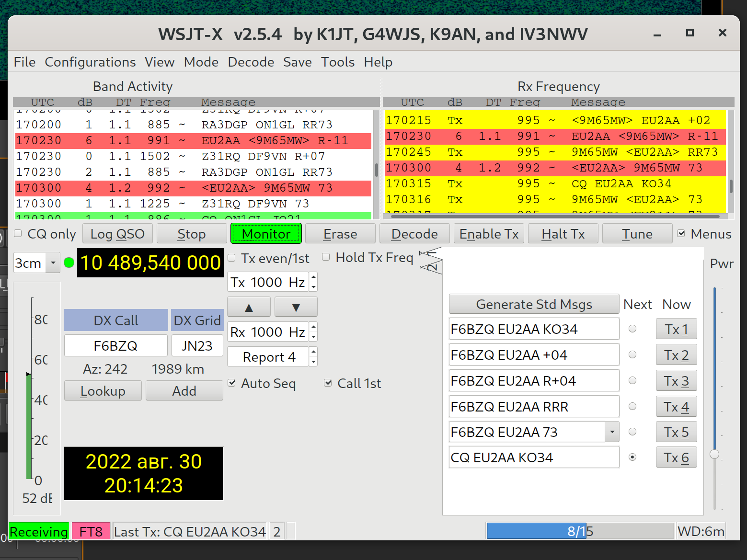The width and height of the screenshot is (747, 560).
Task: Click the green CAT status indicator dot
Action: (69, 263)
